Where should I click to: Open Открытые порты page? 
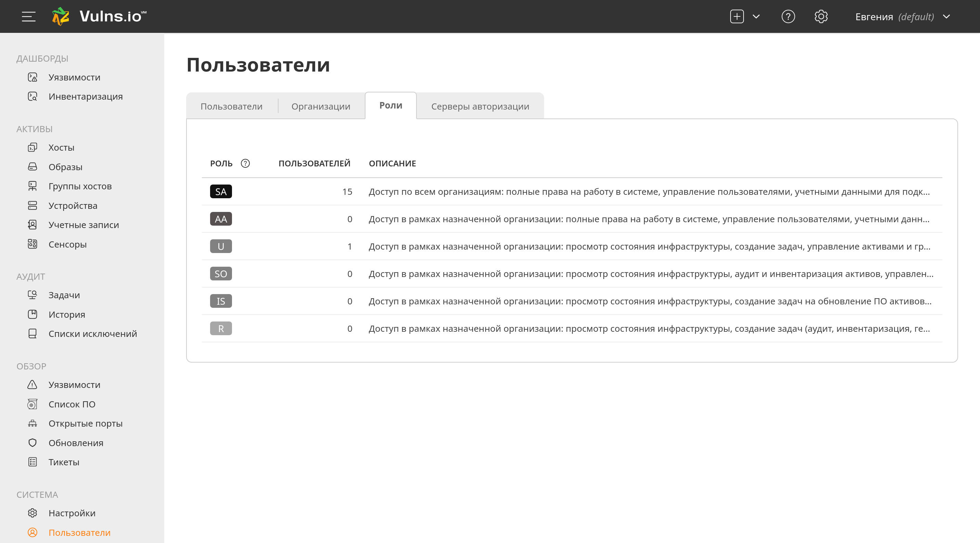click(85, 424)
